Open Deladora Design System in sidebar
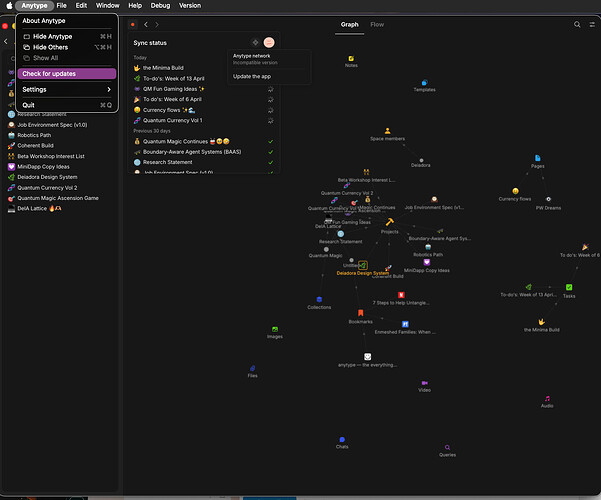 (x=47, y=177)
